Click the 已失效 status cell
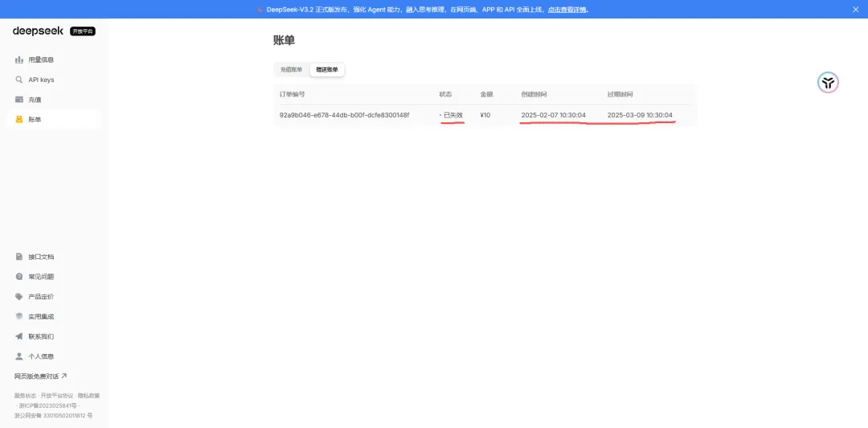 [451, 115]
